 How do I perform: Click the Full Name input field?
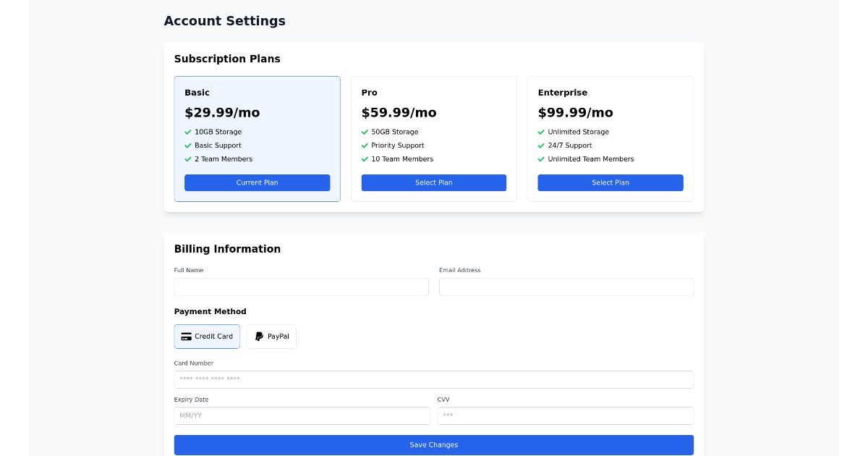tap(301, 287)
